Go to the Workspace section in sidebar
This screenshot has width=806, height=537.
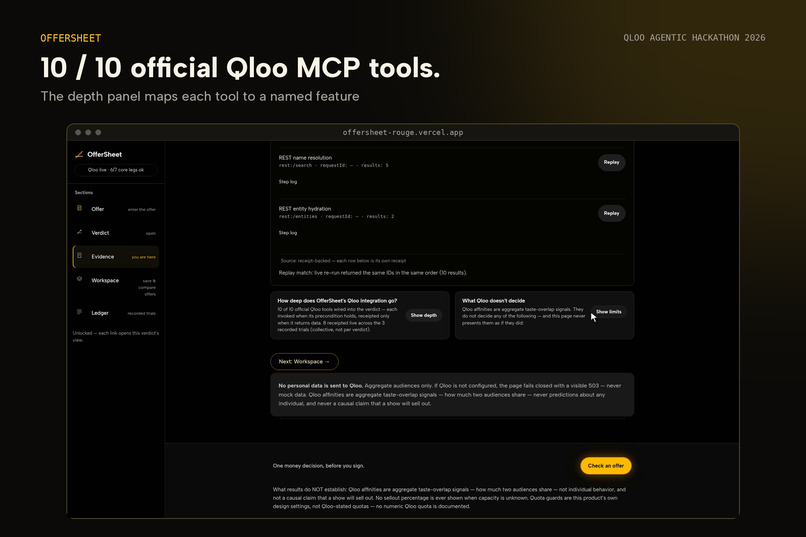click(x=116, y=286)
